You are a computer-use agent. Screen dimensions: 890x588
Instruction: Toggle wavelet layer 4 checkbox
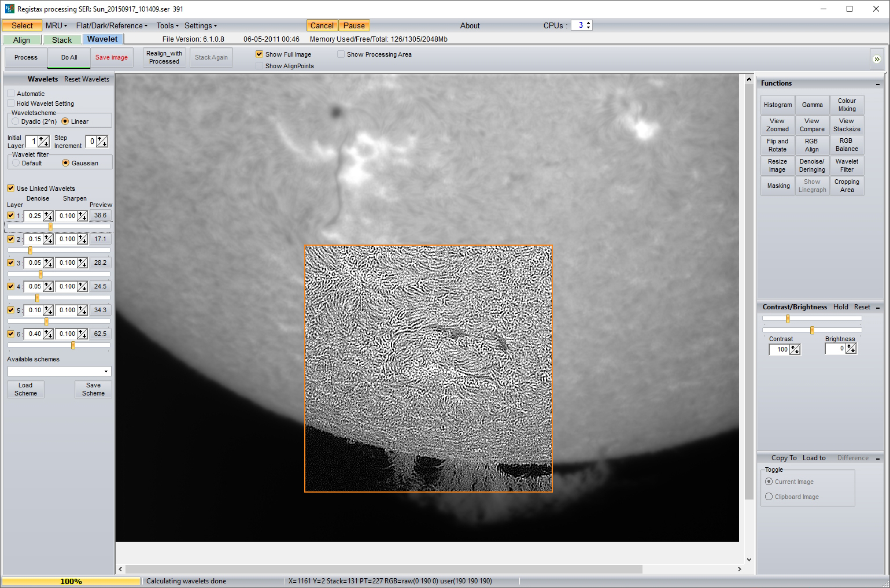pos(11,286)
